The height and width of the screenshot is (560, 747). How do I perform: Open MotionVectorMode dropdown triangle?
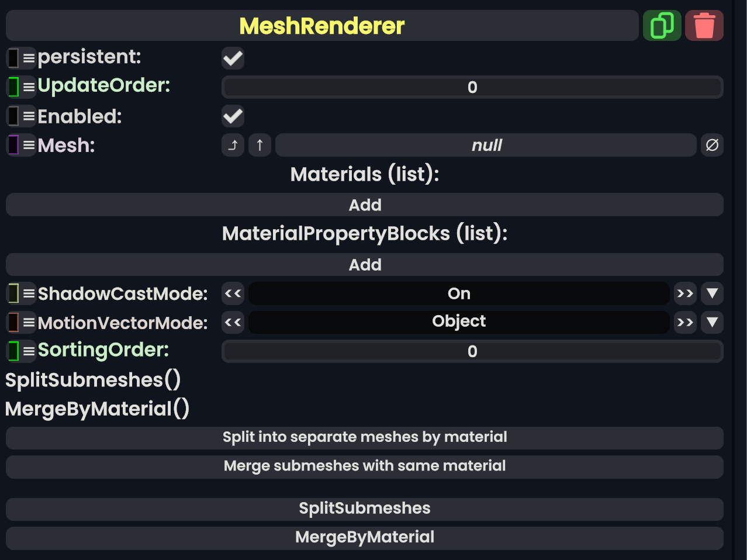coord(712,322)
